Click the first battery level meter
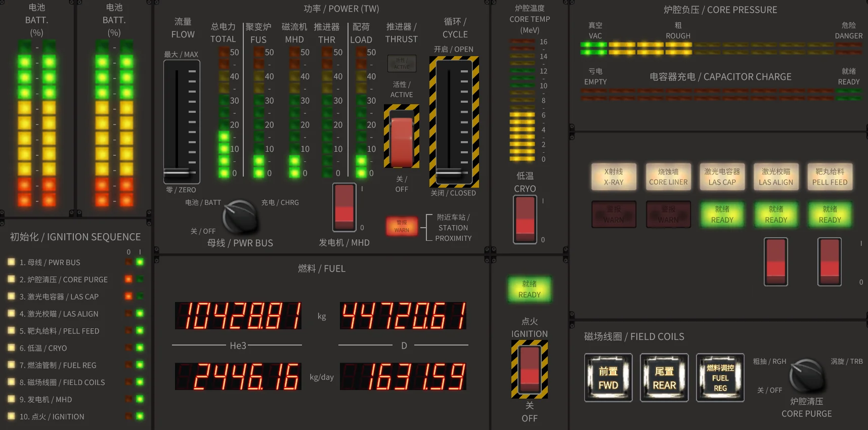The height and width of the screenshot is (430, 868). (x=37, y=123)
